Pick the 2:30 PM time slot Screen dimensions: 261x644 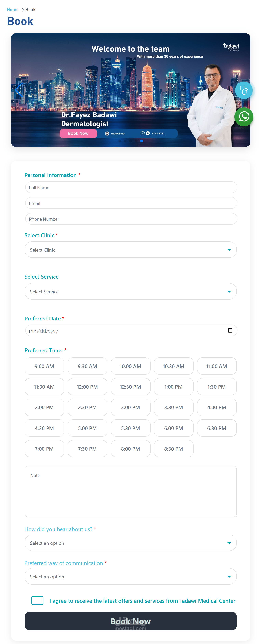click(87, 407)
